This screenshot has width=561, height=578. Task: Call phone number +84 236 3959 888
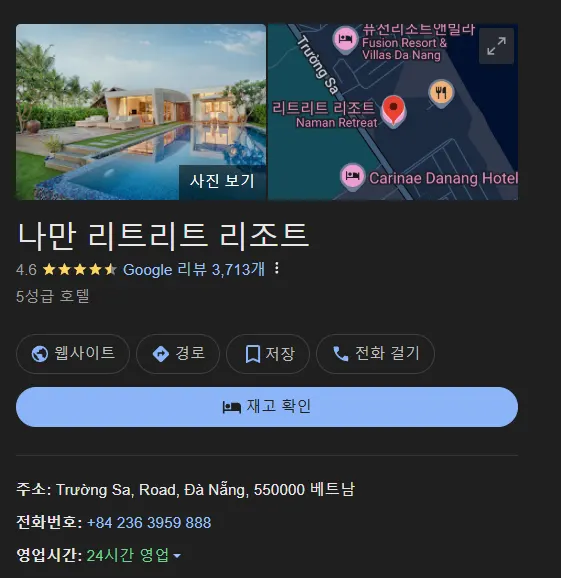tap(149, 523)
